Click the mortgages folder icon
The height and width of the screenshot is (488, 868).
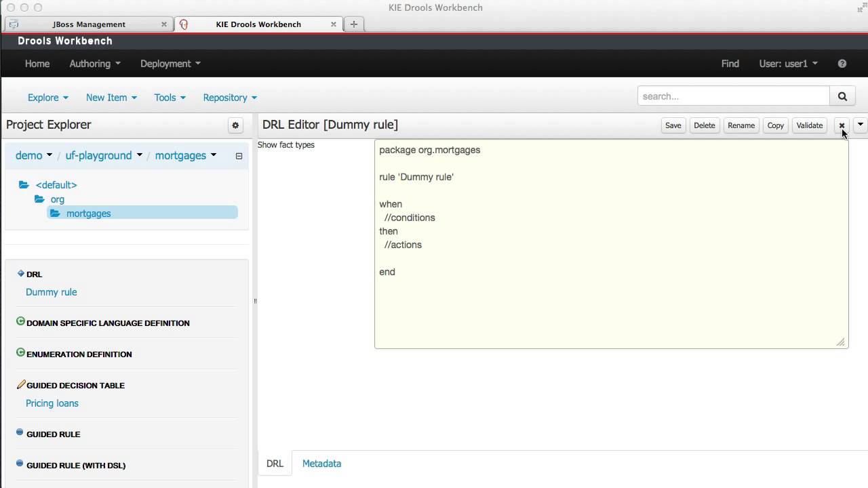(55, 213)
